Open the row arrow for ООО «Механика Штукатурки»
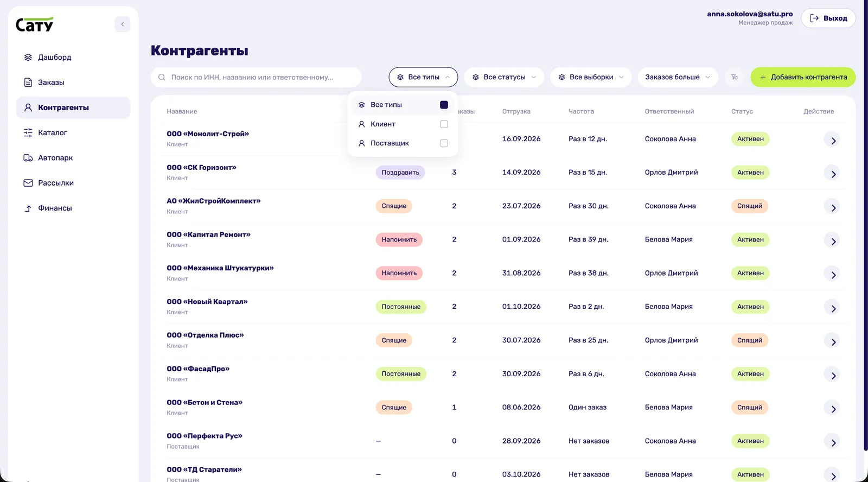The width and height of the screenshot is (868, 482). click(833, 274)
